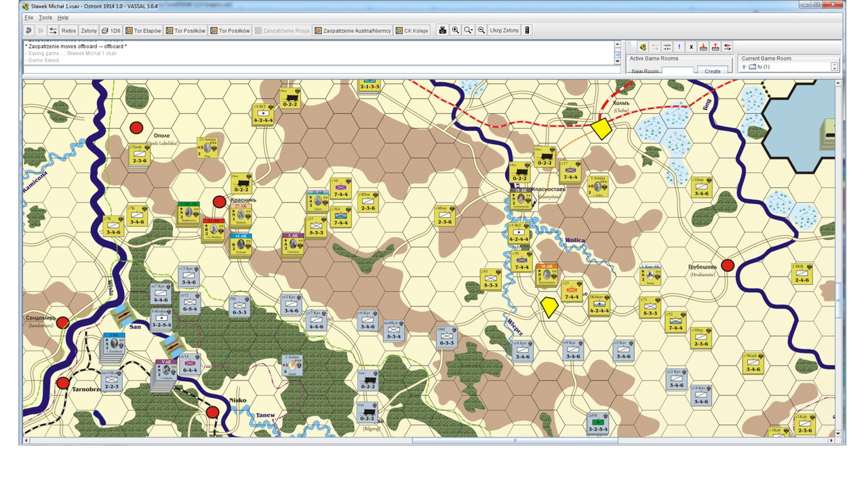Click the red down-arrow inbox icon

tap(704, 47)
